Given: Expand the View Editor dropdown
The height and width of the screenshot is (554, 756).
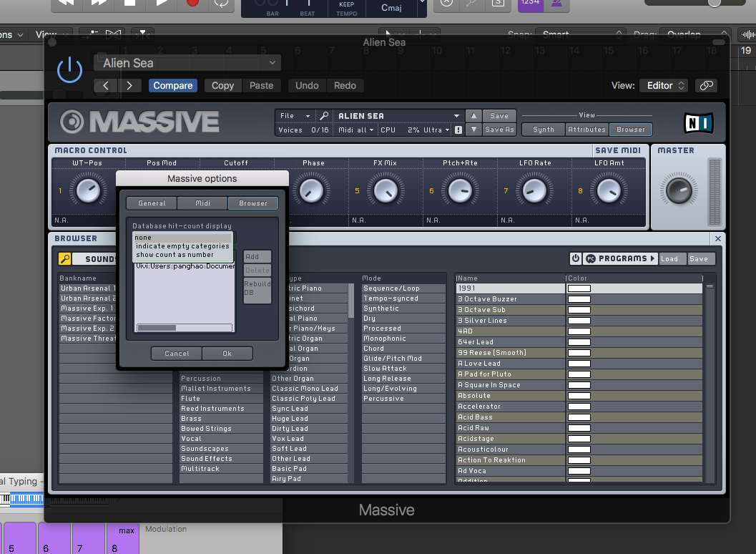Looking at the screenshot, I should (x=664, y=85).
